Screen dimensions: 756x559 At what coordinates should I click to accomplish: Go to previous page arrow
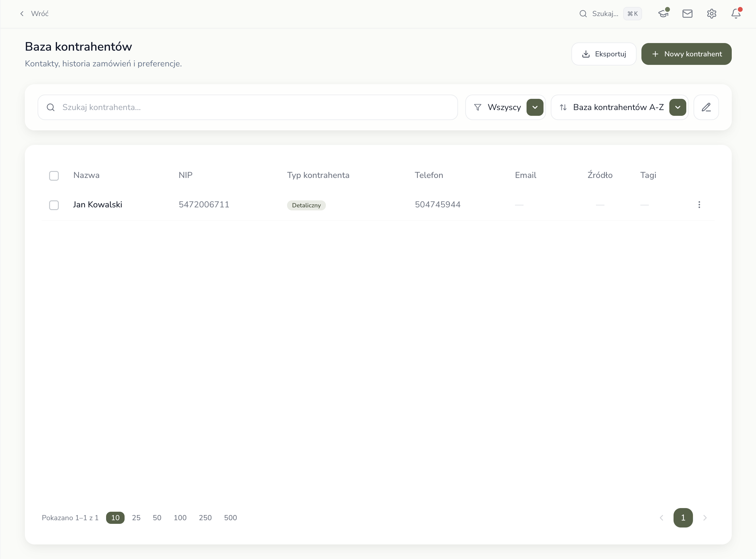662,518
